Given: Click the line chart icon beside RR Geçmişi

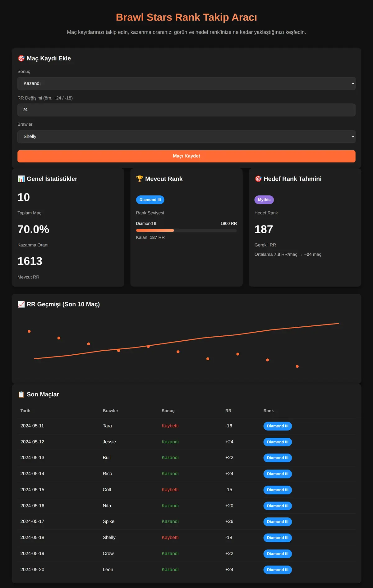Looking at the screenshot, I should [x=21, y=304].
